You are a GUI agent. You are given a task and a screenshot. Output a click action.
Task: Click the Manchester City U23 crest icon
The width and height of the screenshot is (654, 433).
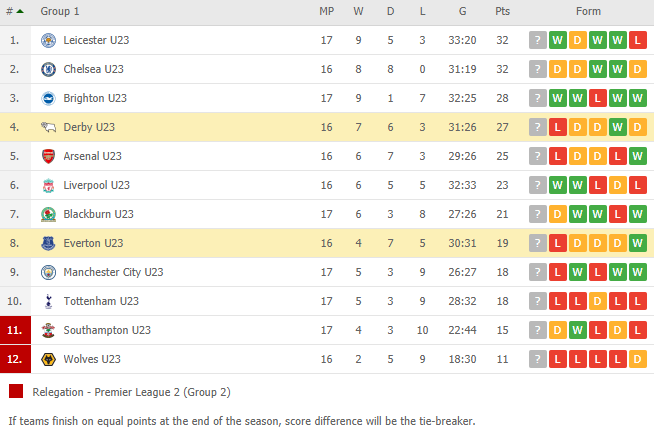48,272
